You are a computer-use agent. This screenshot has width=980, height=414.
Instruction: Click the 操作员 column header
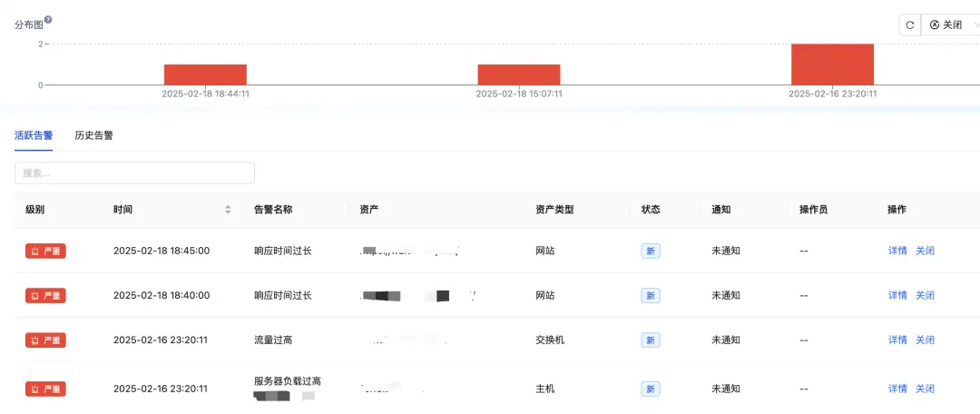point(813,210)
